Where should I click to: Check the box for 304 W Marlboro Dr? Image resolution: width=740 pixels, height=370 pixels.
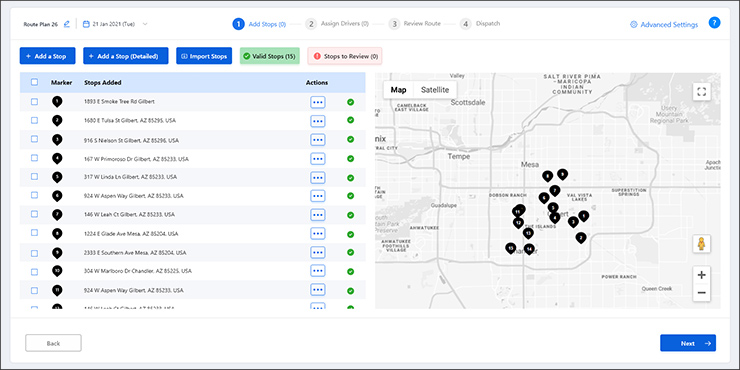pos(34,271)
